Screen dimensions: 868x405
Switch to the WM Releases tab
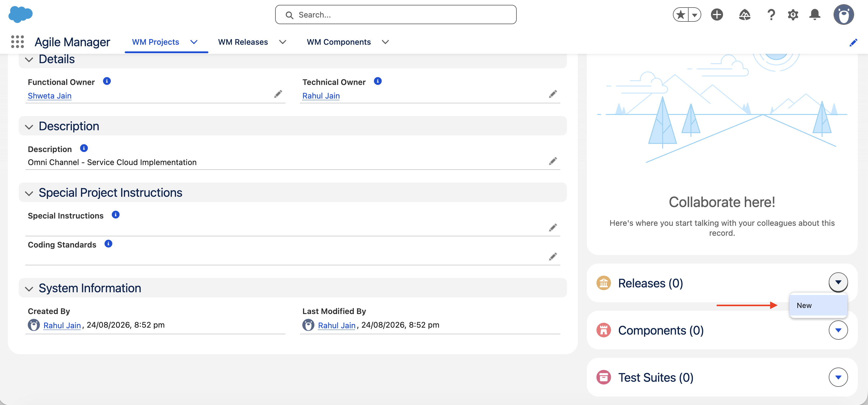243,42
